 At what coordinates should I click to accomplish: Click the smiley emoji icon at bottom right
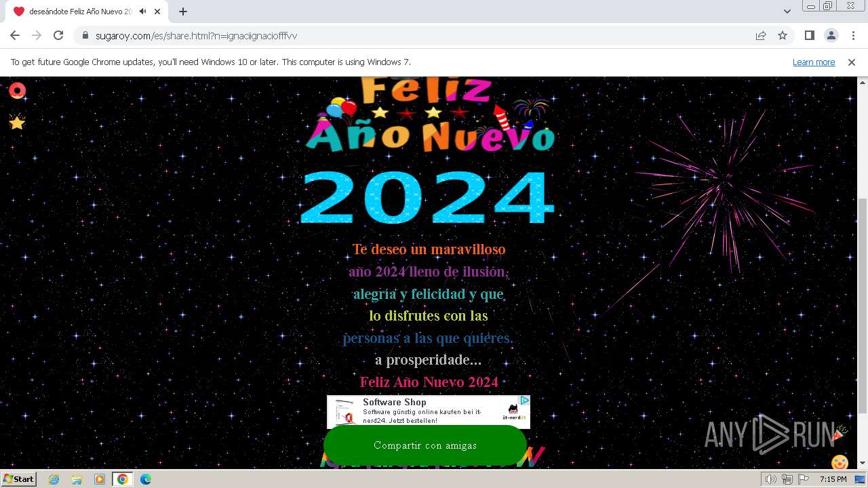840,463
